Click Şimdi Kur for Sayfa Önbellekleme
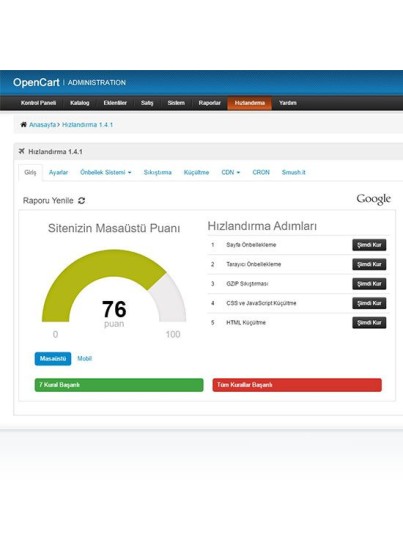Image resolution: width=403 pixels, height=550 pixels. pos(369,245)
